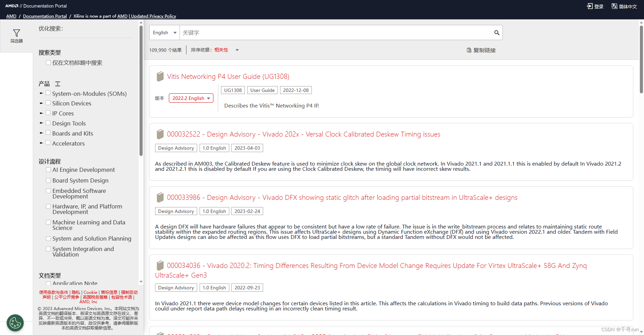The image size is (644, 335).
Task: Tick the Design Tools checkbox
Action: tap(48, 123)
